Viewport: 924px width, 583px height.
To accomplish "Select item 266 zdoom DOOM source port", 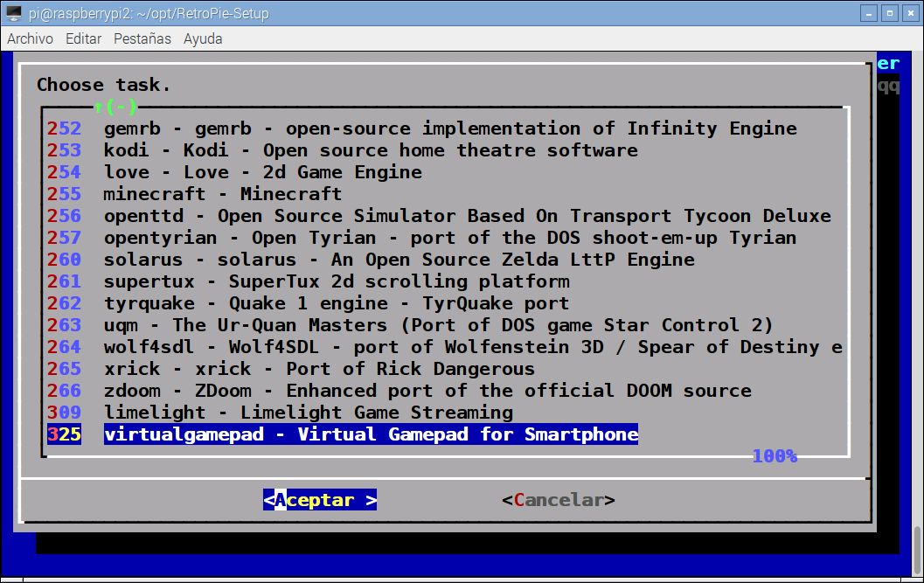I will (x=399, y=390).
